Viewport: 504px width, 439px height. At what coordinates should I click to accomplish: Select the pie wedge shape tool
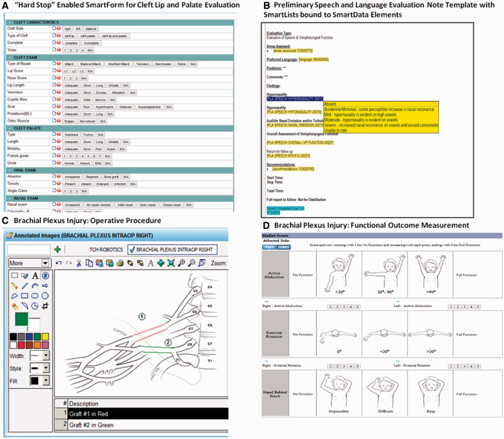click(x=35, y=306)
